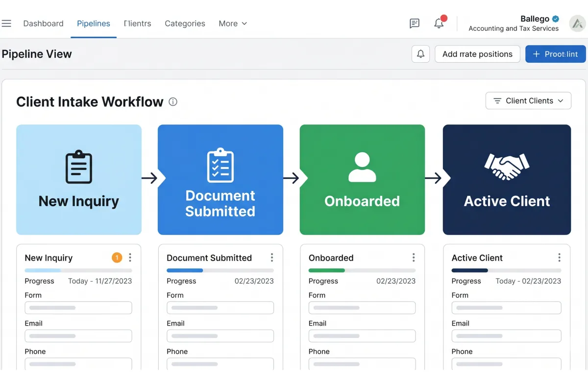Click Email field in Document Submitted card
Screen dimensions: 588x380
tap(220, 336)
